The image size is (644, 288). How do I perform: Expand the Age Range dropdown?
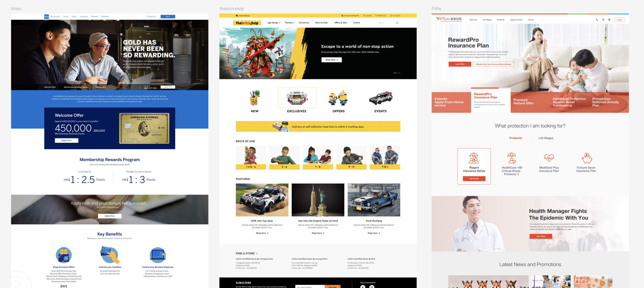click(274, 23)
